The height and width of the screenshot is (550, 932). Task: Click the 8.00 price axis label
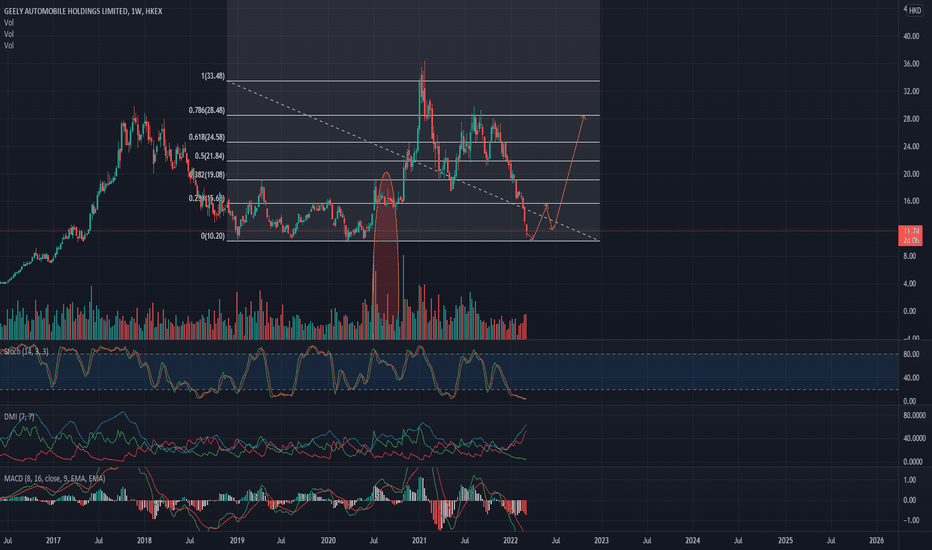(909, 256)
